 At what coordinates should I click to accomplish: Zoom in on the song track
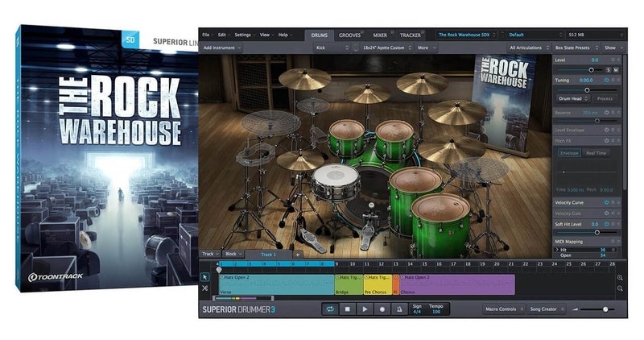(620, 278)
